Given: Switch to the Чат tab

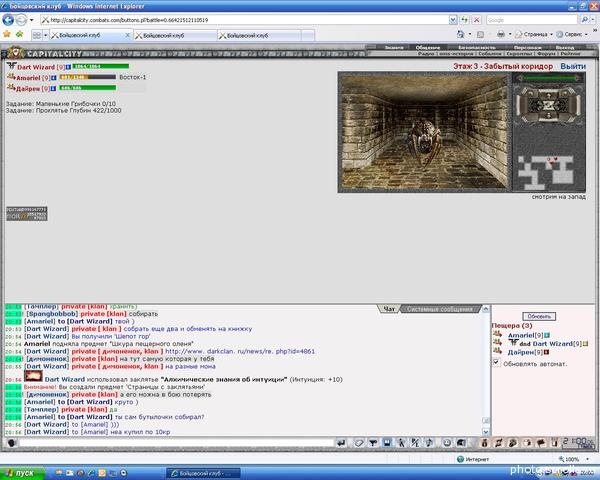Looking at the screenshot, I should 389,309.
